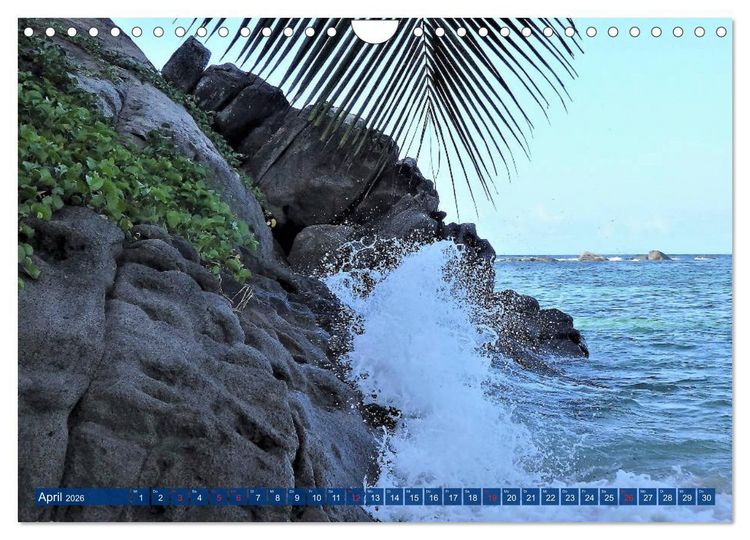Select the red day 6 cell
750x540 pixels.
coord(238,497)
